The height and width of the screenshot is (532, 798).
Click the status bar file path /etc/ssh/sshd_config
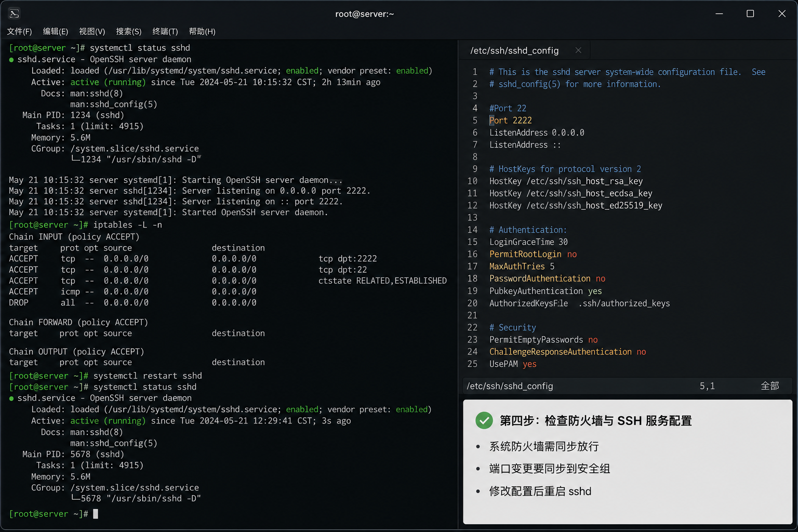pos(510,386)
